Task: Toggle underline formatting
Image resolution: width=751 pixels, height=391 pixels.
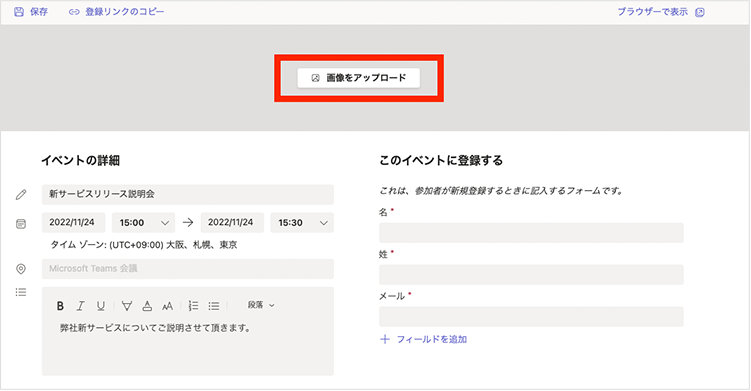Action: tap(101, 306)
